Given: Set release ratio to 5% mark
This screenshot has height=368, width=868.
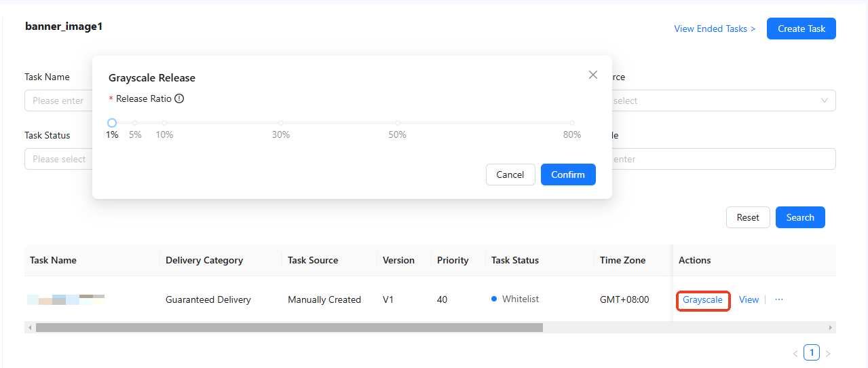Looking at the screenshot, I should pyautogui.click(x=135, y=123).
